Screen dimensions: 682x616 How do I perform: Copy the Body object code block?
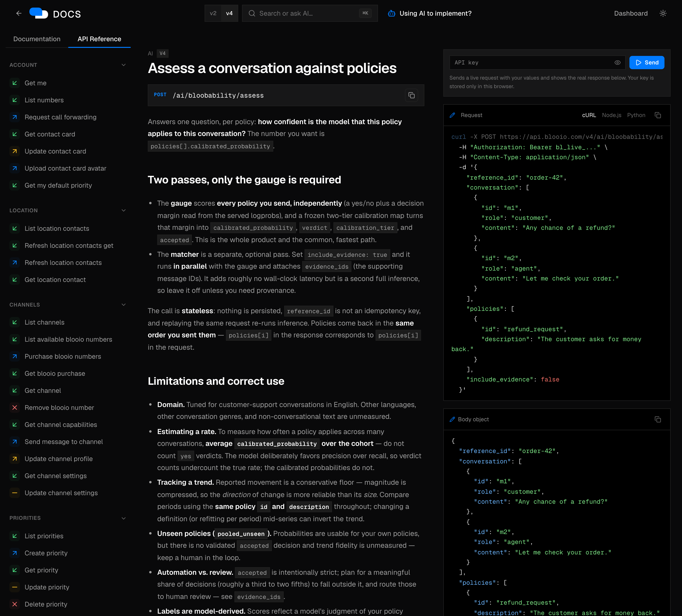pos(658,419)
